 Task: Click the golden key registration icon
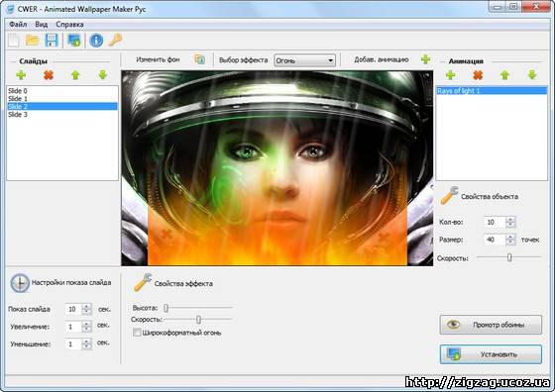(115, 40)
